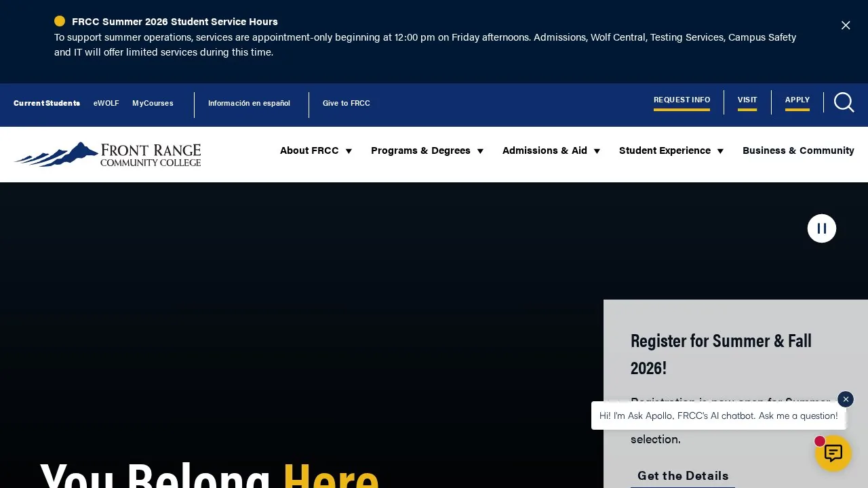Viewport: 868px width, 488px height.
Task: Click the Summer 2026 Student Service Hours heading
Action: pyautogui.click(x=175, y=22)
